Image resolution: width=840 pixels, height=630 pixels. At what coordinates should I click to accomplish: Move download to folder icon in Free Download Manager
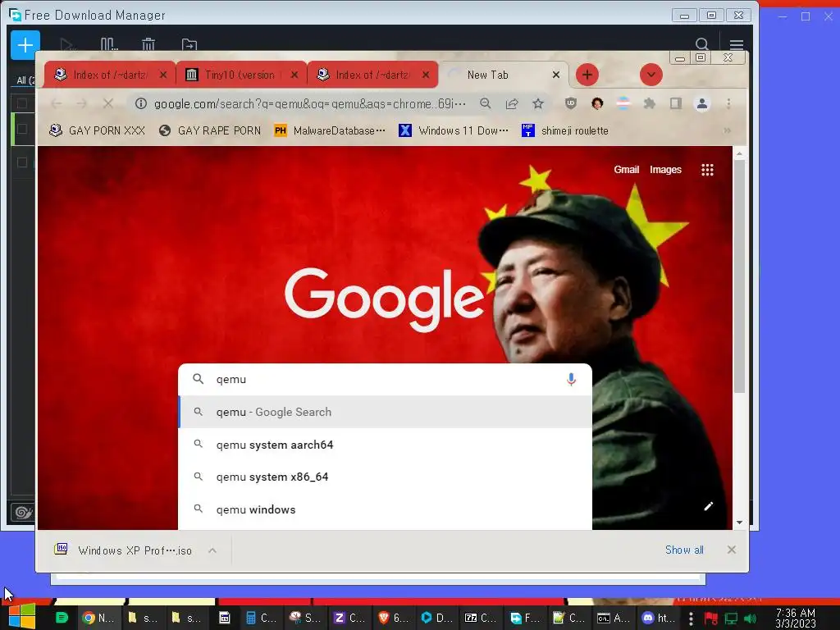pos(189,45)
